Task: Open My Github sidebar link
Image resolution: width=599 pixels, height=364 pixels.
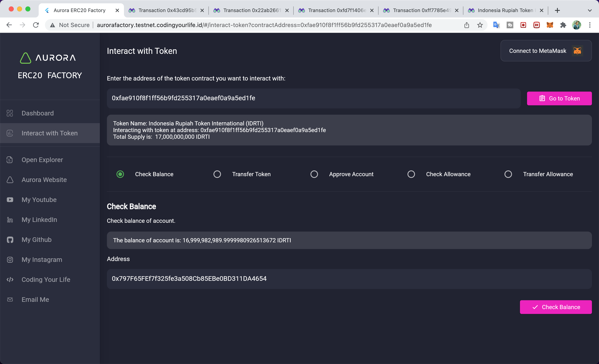Action: 36,239
